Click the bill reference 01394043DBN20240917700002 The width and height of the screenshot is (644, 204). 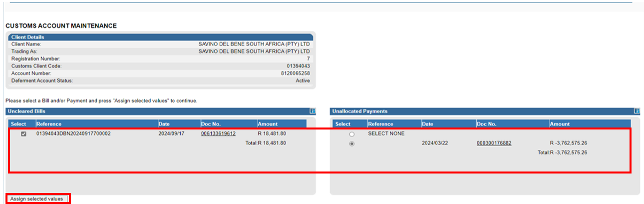click(73, 134)
